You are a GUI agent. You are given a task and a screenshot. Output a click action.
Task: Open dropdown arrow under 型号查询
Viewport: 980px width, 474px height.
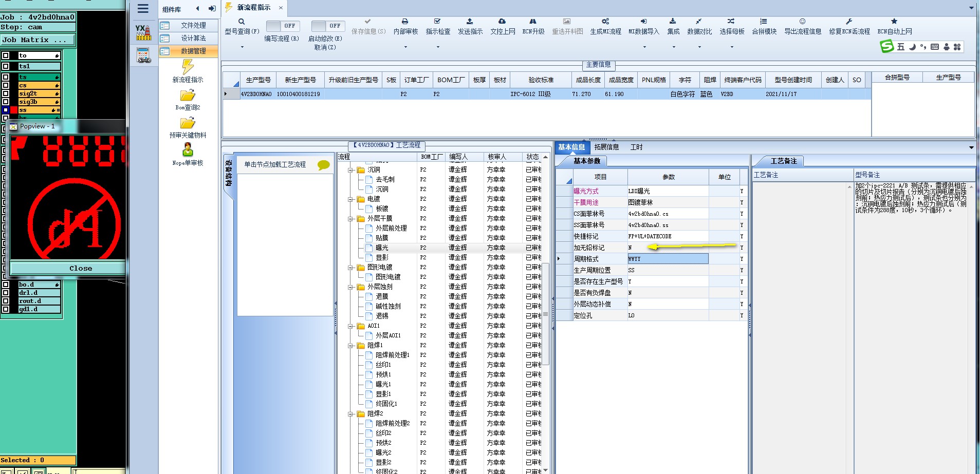(x=242, y=47)
